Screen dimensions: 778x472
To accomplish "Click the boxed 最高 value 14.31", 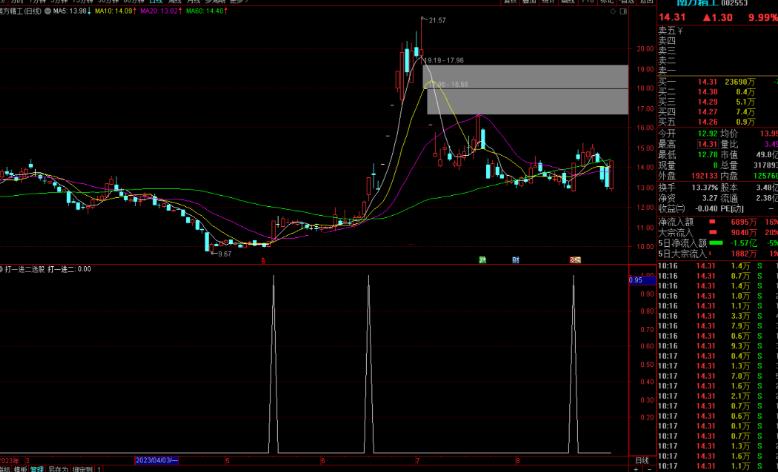I will (707, 144).
